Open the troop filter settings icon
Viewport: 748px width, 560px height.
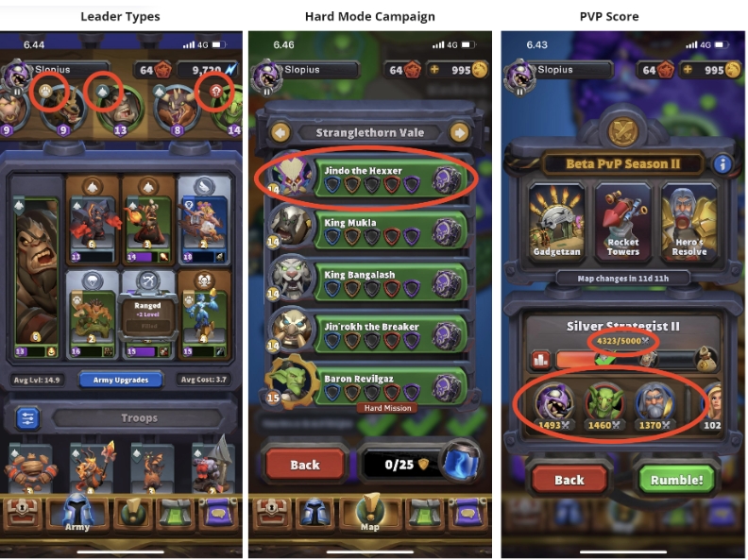click(27, 418)
